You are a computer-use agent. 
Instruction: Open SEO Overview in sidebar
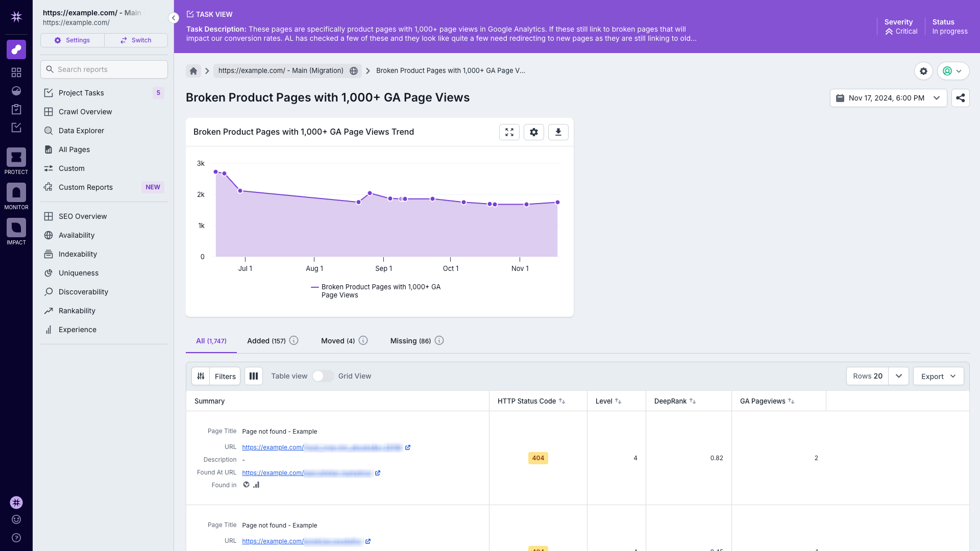[x=104, y=216]
